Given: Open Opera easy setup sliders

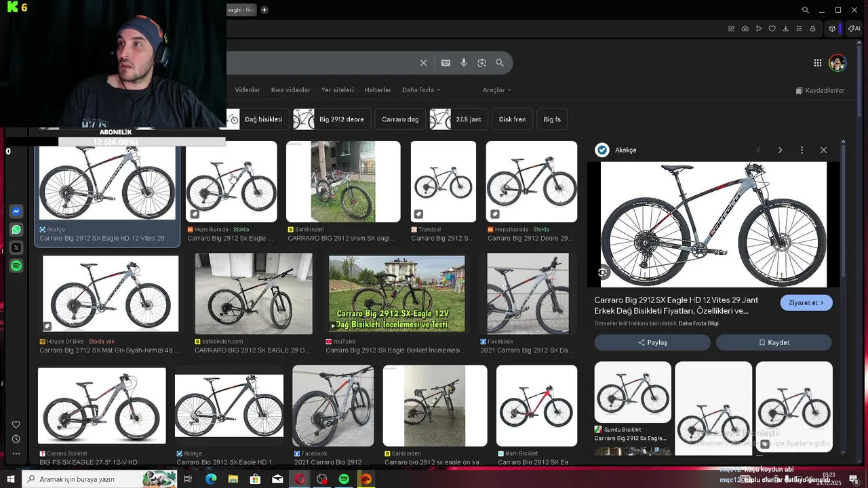Looking at the screenshot, I should (x=799, y=28).
